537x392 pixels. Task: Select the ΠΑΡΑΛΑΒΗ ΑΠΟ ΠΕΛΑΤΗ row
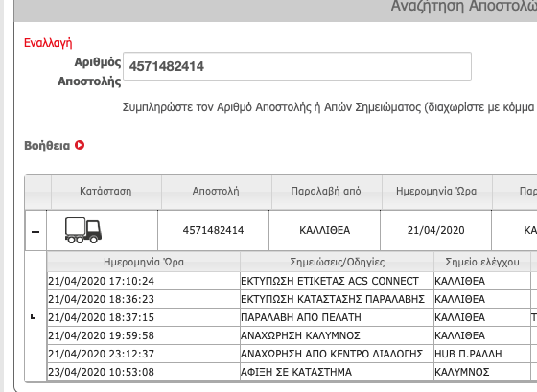point(292,317)
